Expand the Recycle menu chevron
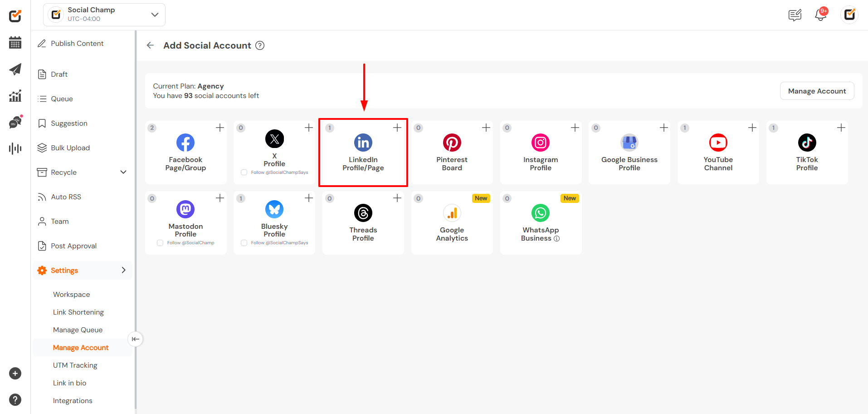 (123, 172)
